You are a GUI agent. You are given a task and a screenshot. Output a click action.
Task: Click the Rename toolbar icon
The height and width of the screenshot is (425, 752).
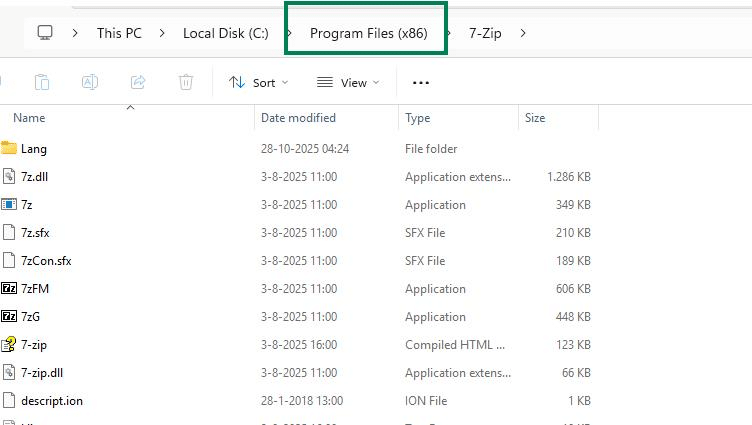tap(90, 82)
